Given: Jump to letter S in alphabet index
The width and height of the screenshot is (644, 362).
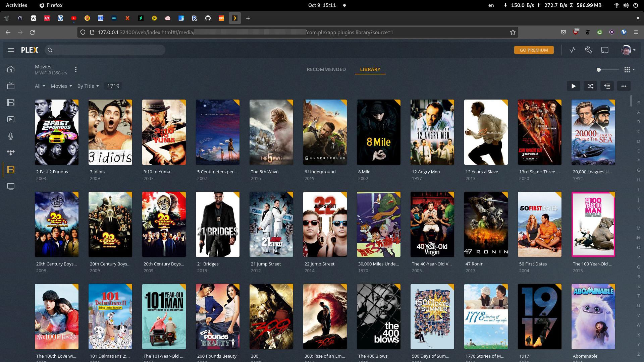Looking at the screenshot, I should click(x=639, y=286).
